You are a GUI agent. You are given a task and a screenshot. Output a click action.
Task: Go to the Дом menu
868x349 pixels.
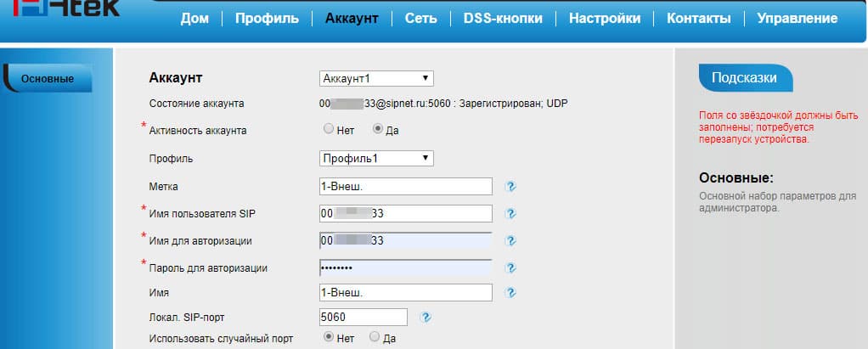click(194, 18)
